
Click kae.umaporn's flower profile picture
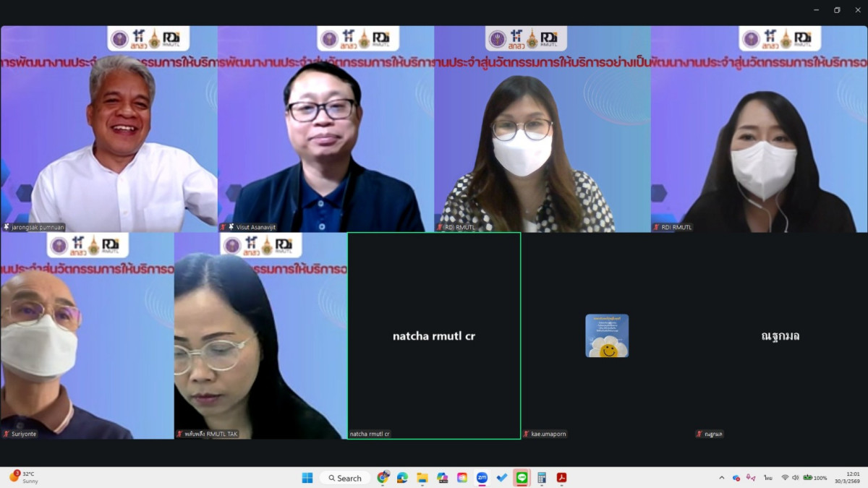(x=607, y=335)
